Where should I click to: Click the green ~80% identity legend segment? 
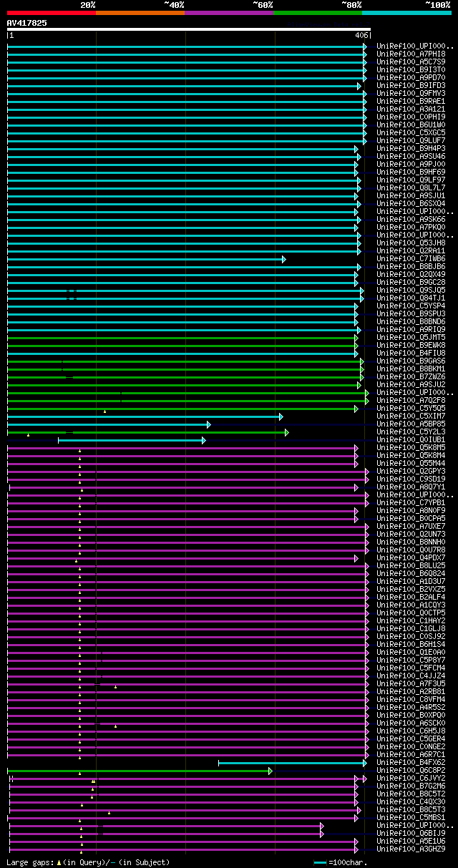(318, 13)
